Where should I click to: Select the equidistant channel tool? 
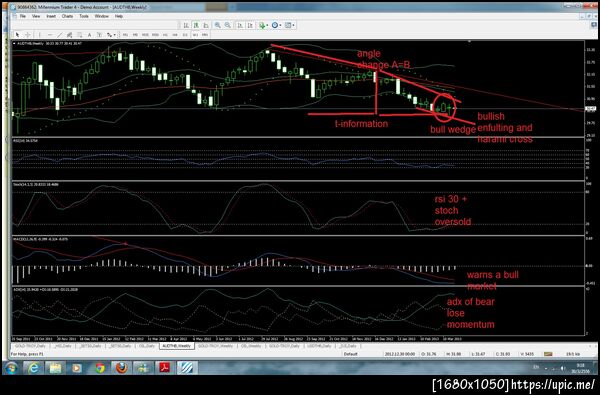(69, 35)
